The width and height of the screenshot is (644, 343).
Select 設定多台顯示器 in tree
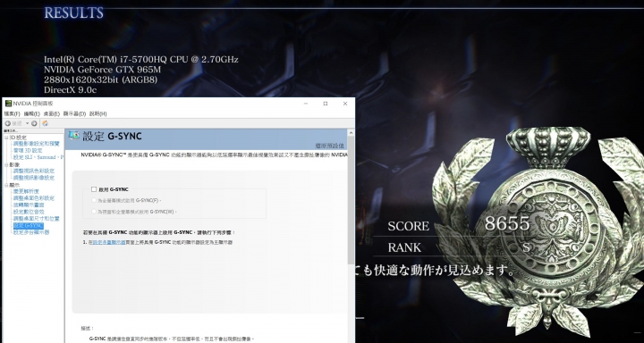click(30, 232)
